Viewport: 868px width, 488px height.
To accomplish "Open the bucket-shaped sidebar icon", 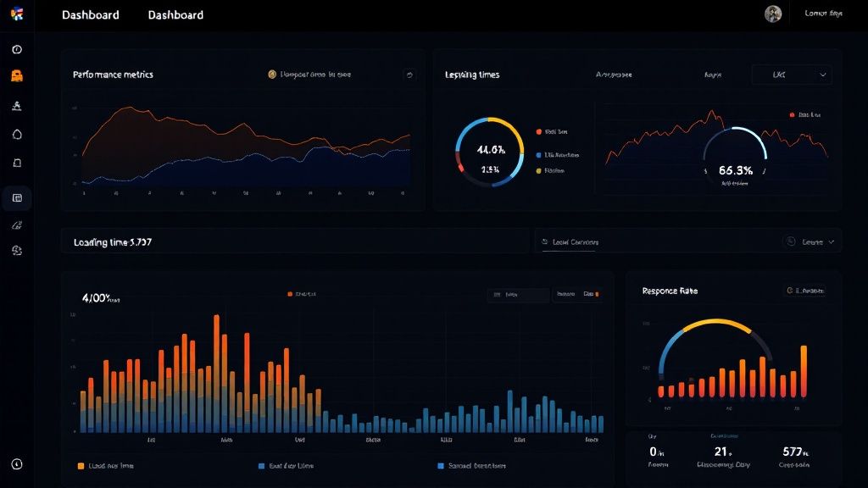I will pos(17,163).
